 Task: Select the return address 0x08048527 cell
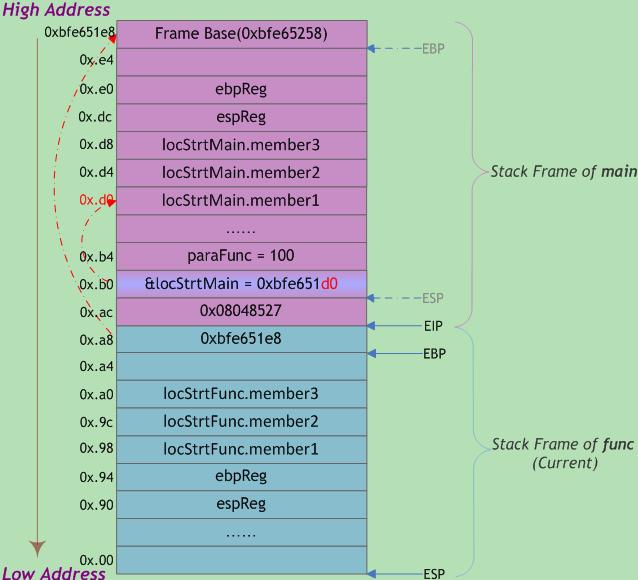241,311
